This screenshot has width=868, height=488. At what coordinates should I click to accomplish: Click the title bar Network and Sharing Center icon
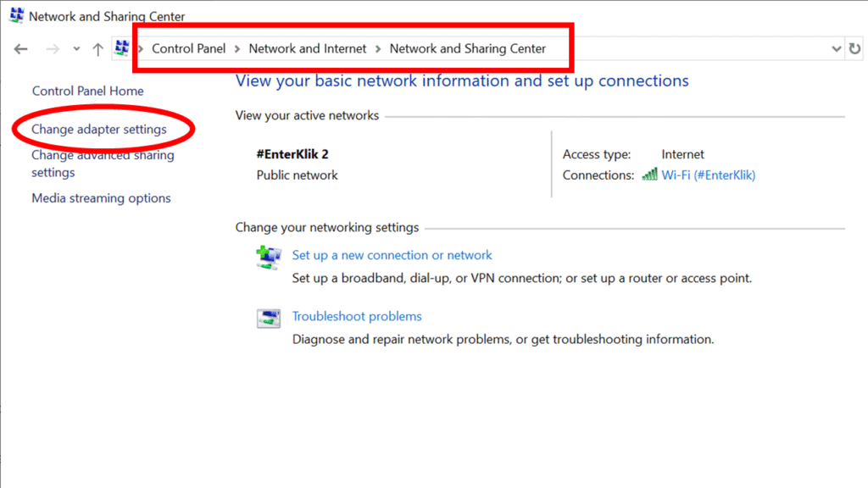[16, 15]
